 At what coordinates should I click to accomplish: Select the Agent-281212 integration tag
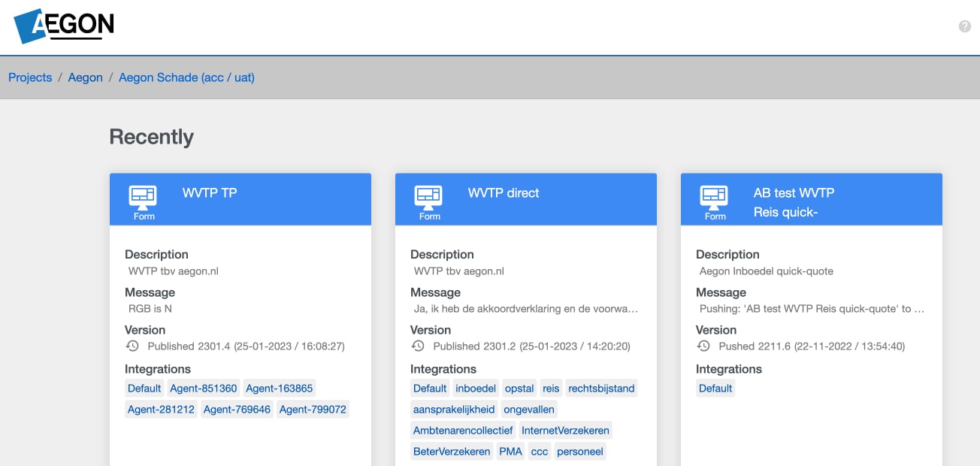point(161,410)
